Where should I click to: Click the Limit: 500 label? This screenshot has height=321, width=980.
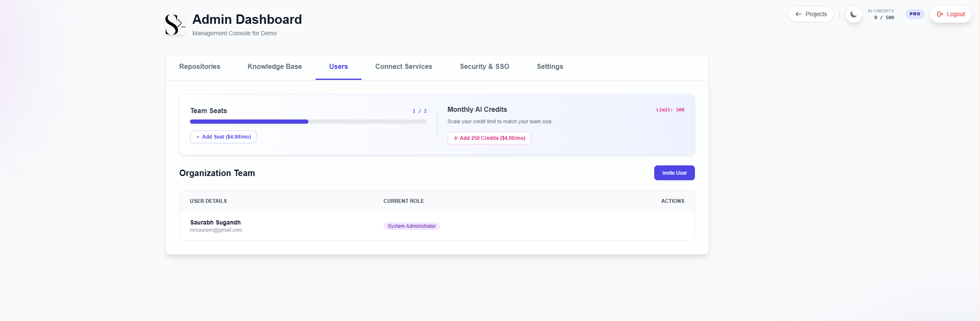[x=670, y=110]
